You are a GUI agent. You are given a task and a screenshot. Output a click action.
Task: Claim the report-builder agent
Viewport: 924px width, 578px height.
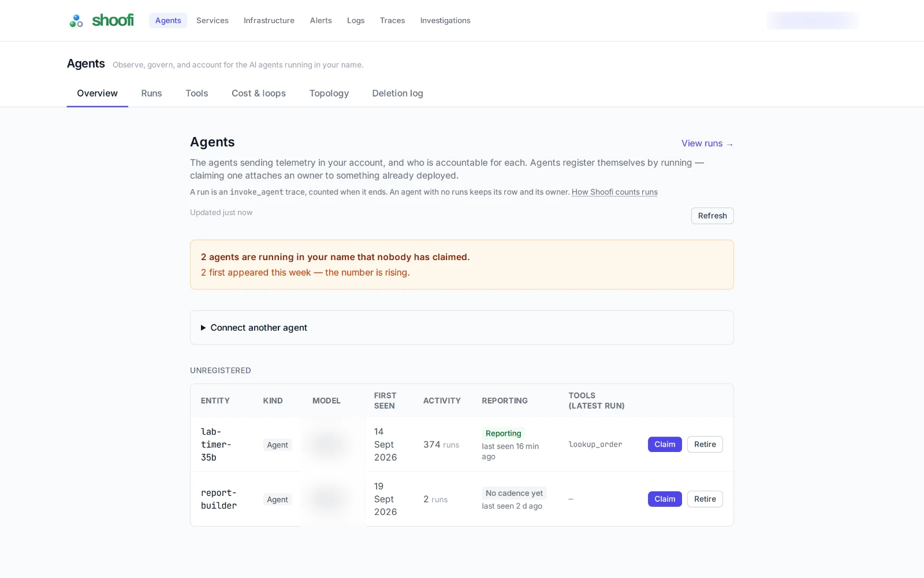(x=665, y=499)
